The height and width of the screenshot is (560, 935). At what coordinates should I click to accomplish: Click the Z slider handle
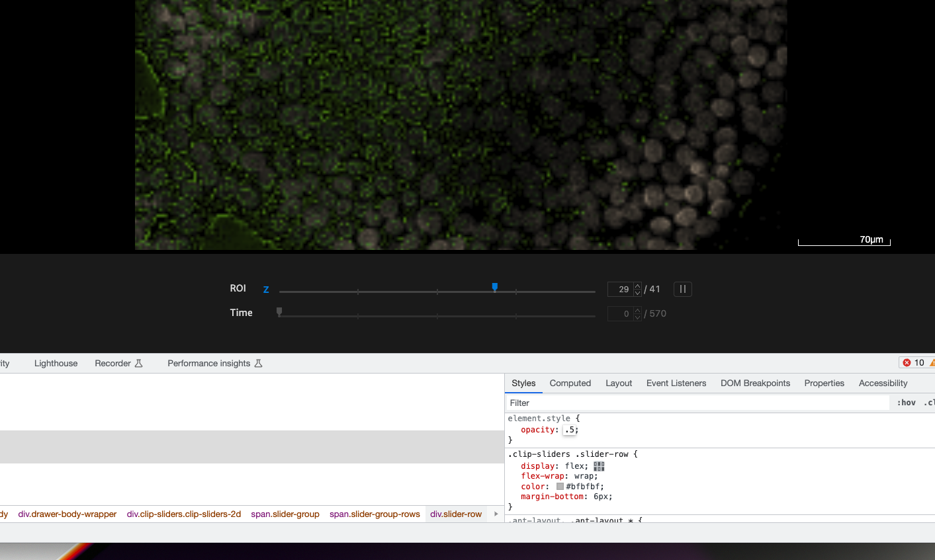[494, 288]
